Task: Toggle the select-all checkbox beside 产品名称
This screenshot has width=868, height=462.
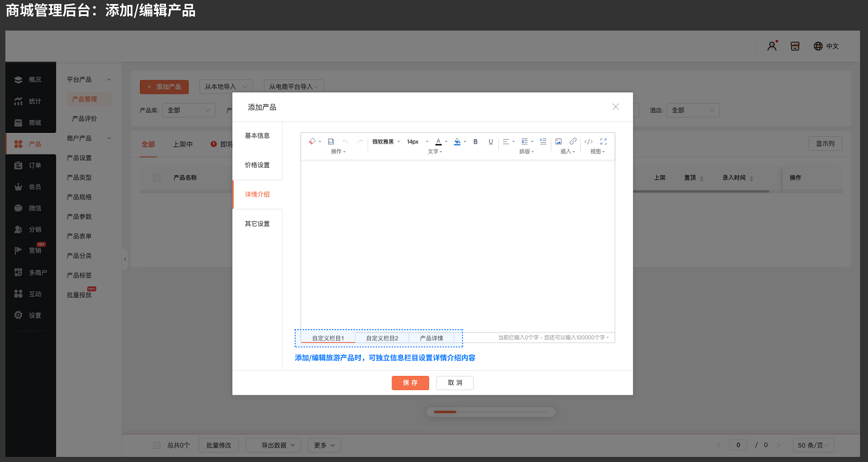Action: 156,178
